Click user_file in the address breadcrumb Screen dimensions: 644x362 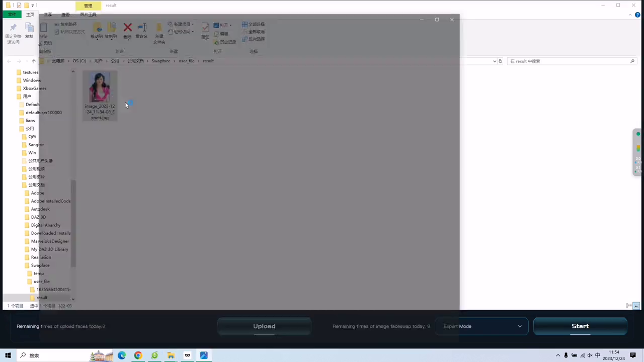pos(187,61)
